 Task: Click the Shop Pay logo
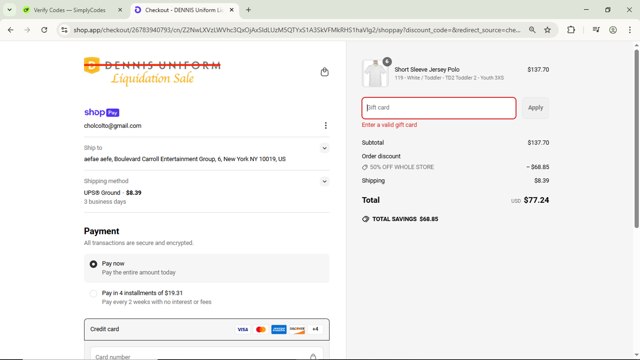click(102, 112)
